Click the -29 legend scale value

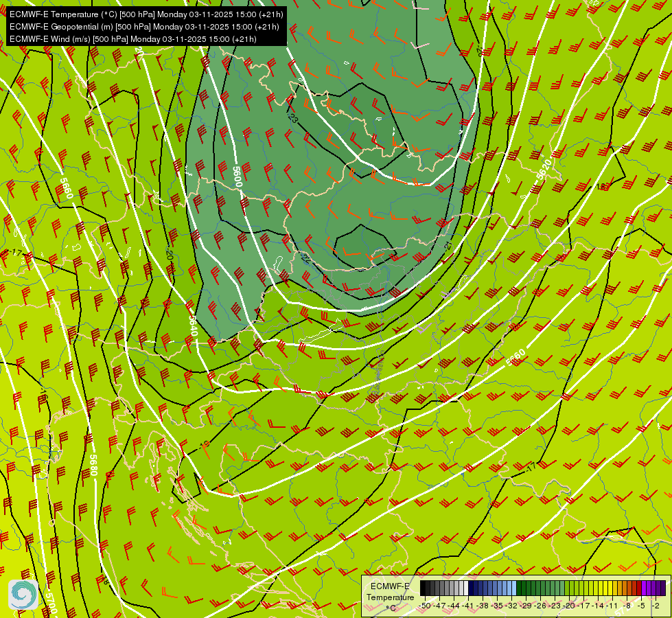(x=526, y=606)
